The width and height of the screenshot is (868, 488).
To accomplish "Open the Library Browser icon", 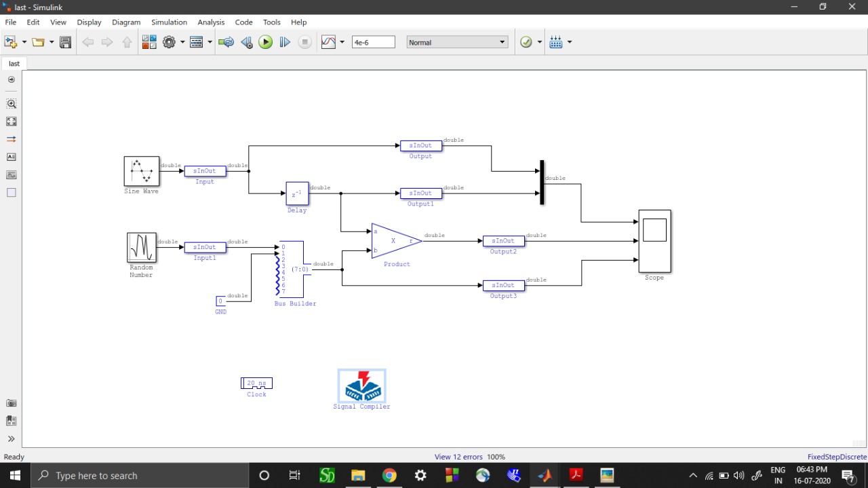I will (149, 42).
